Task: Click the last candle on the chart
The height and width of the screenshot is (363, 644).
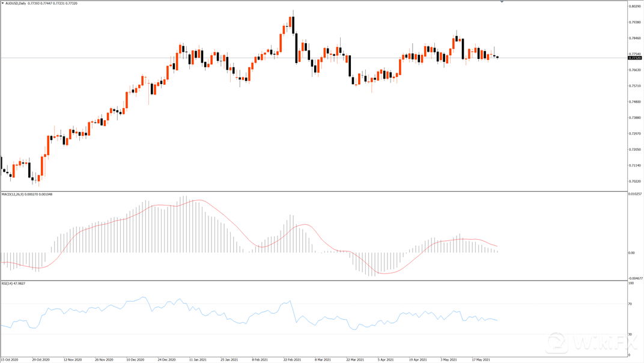Action: coord(497,57)
